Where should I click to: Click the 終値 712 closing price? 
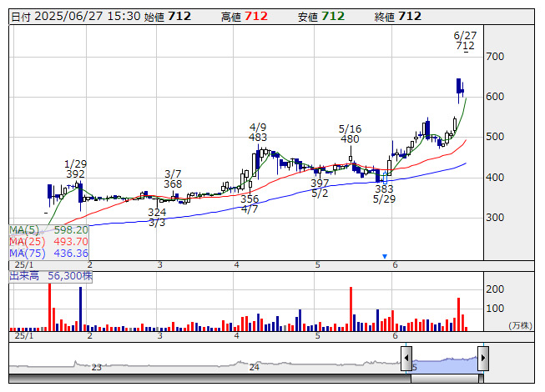point(398,17)
